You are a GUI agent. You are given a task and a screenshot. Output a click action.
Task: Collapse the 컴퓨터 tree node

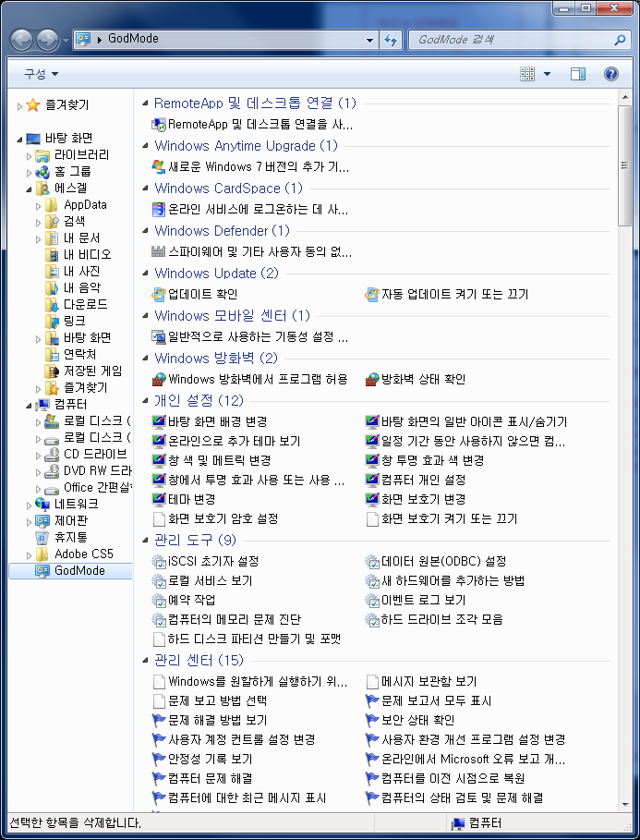click(x=29, y=405)
